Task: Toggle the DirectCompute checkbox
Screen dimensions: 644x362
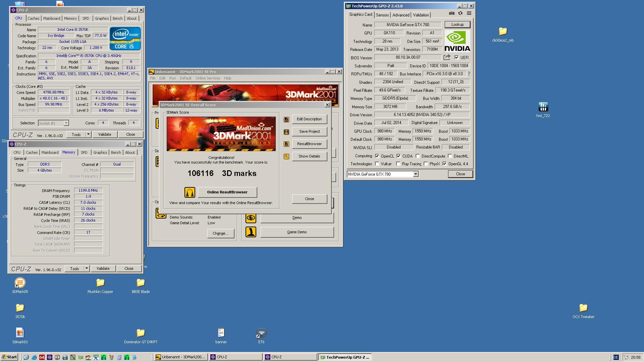Action: point(418,156)
